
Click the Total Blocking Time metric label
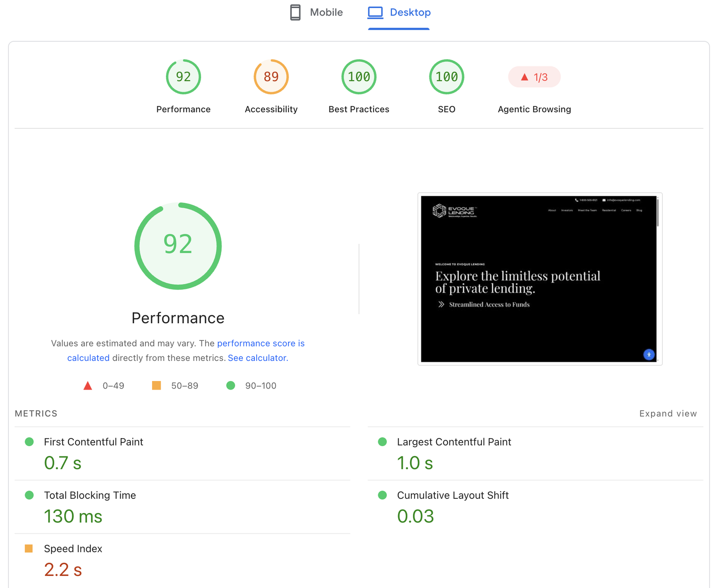[90, 495]
